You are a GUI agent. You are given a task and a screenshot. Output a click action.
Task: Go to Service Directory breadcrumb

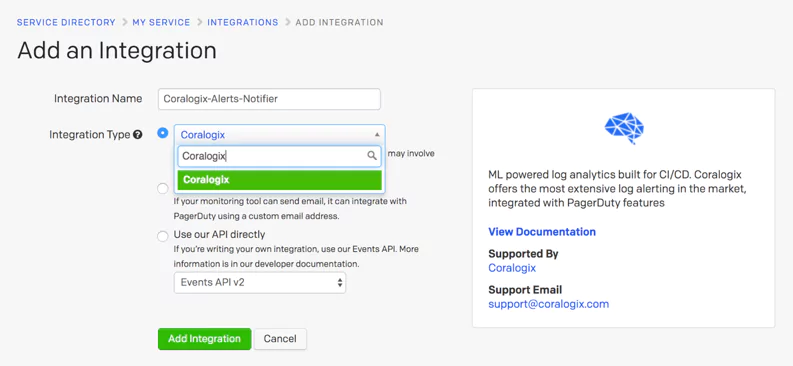point(66,22)
